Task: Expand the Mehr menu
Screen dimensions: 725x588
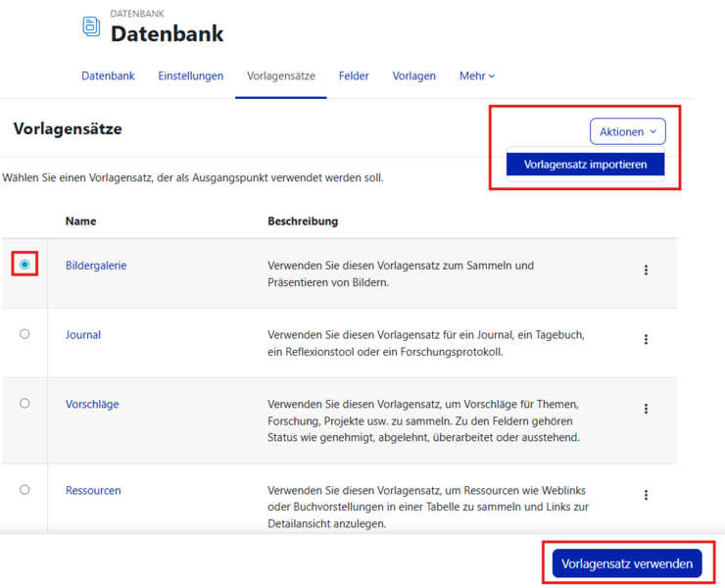Action: tap(477, 76)
